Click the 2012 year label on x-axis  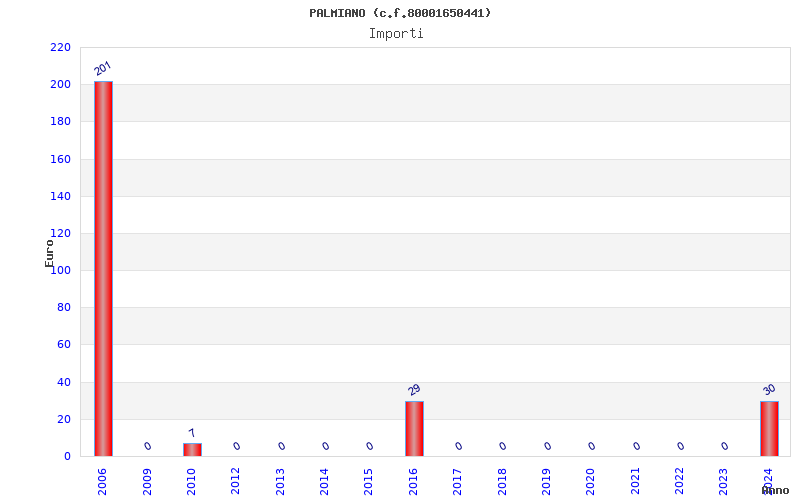point(236,482)
